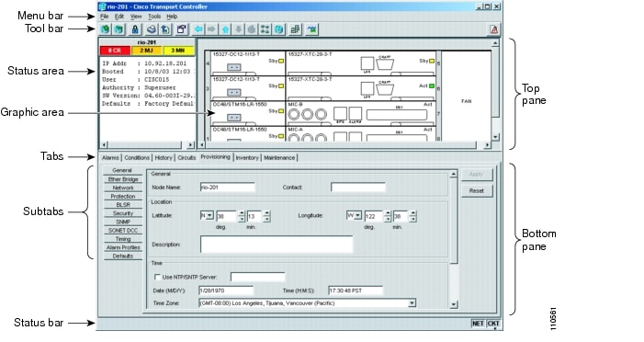
Task: Click the Apply button
Action: pos(477,175)
